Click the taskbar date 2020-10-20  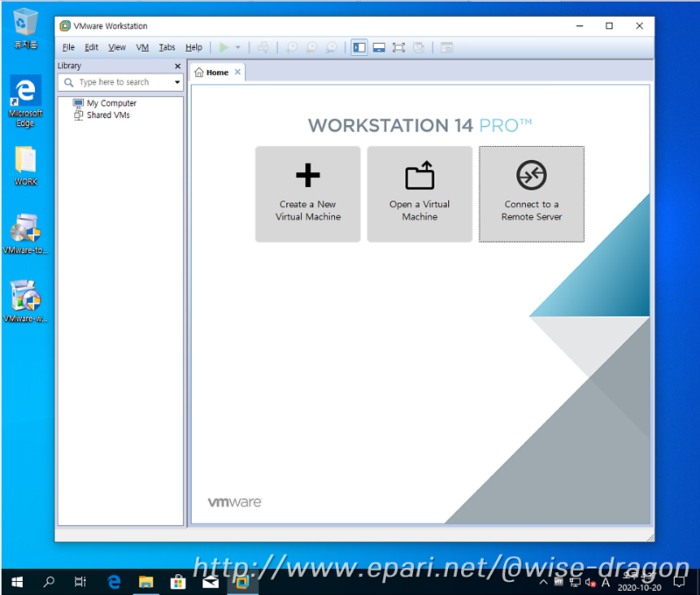640,587
